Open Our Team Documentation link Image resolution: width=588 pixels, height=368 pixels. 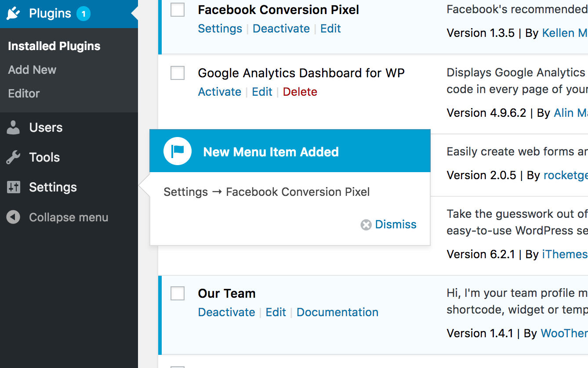click(x=337, y=312)
